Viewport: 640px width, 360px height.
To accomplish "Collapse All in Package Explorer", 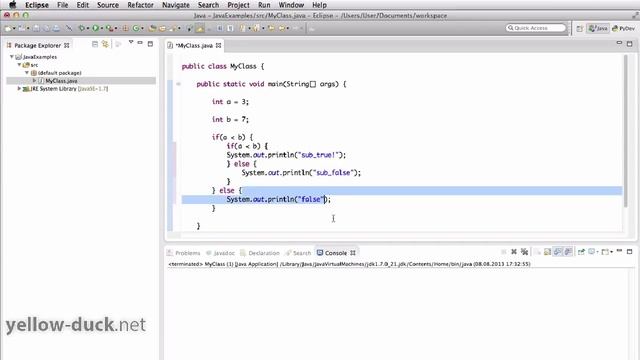I will (x=95, y=44).
